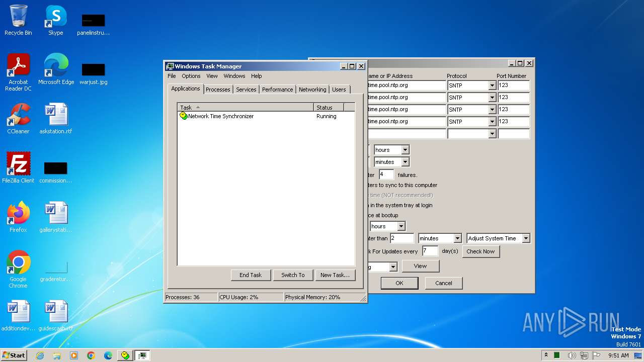This screenshot has width=644, height=362.
Task: Click the update interval days field
Action: 430,251
